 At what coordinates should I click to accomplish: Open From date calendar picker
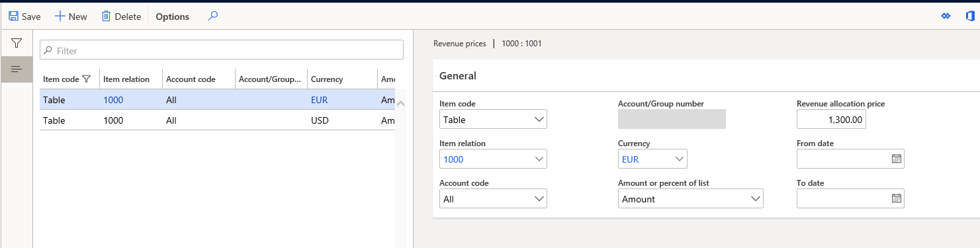pos(897,159)
